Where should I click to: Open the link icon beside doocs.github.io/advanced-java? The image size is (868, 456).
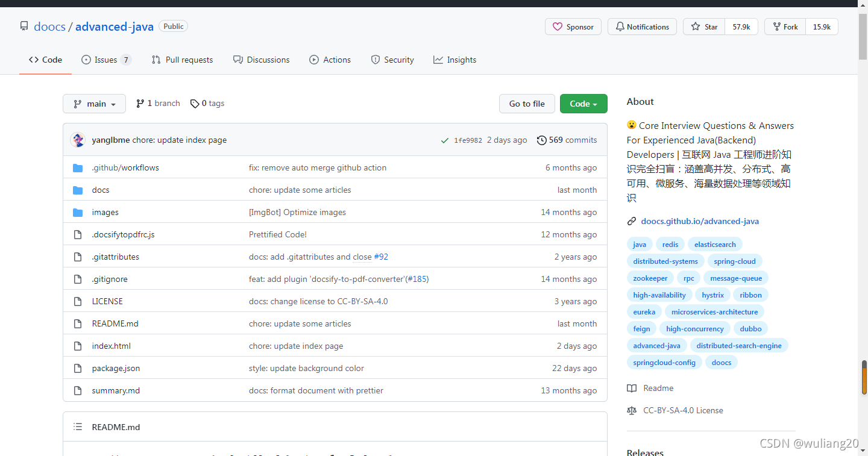(x=631, y=220)
